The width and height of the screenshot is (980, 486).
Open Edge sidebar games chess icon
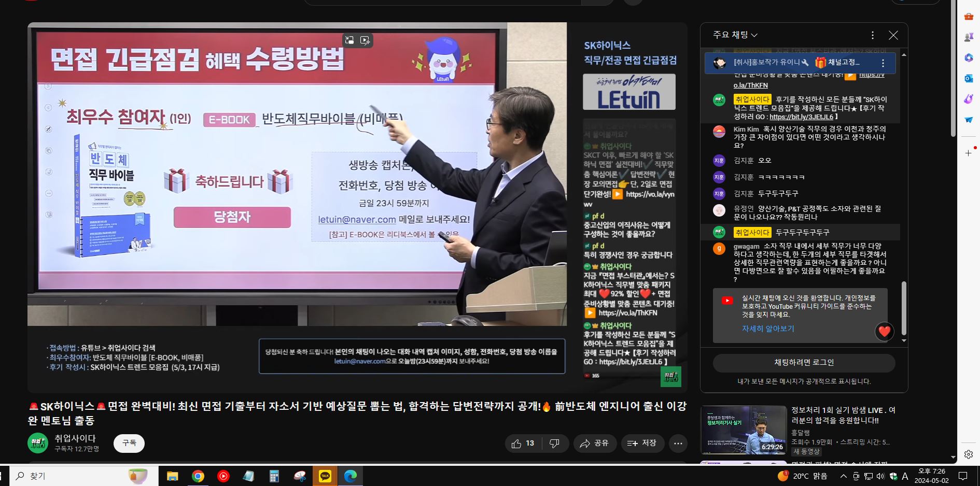tap(969, 37)
